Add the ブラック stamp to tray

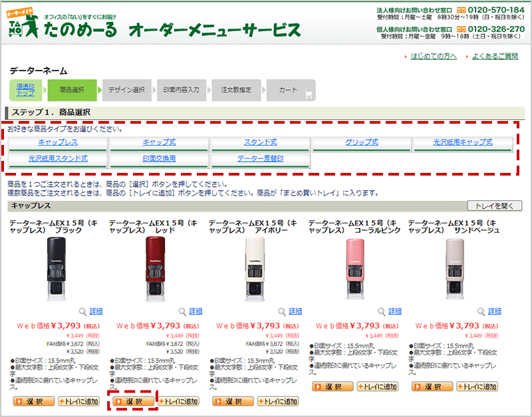[78, 402]
